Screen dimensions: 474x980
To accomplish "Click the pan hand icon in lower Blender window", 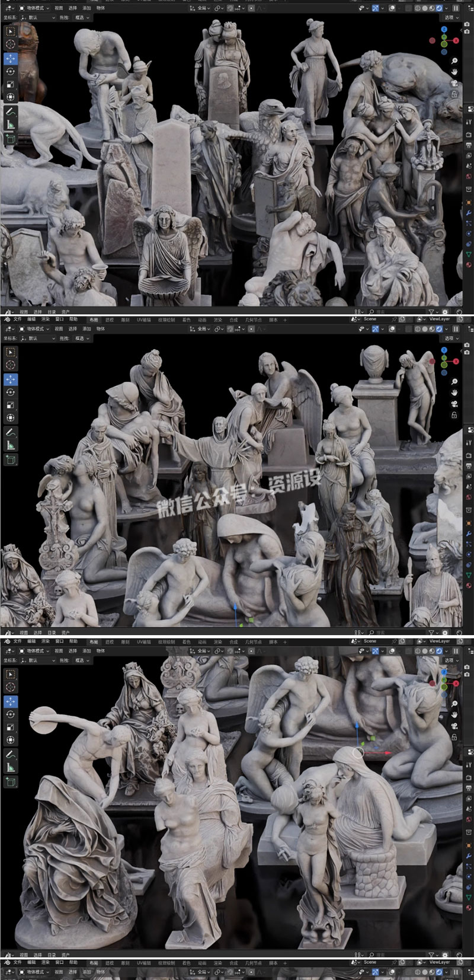I will (x=454, y=715).
